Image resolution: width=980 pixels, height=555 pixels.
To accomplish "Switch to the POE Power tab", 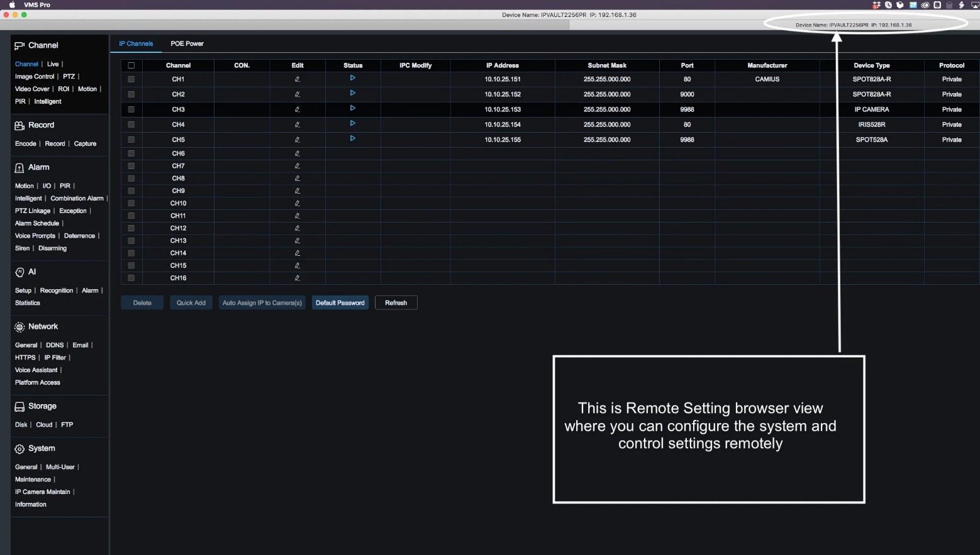I will [x=187, y=44].
